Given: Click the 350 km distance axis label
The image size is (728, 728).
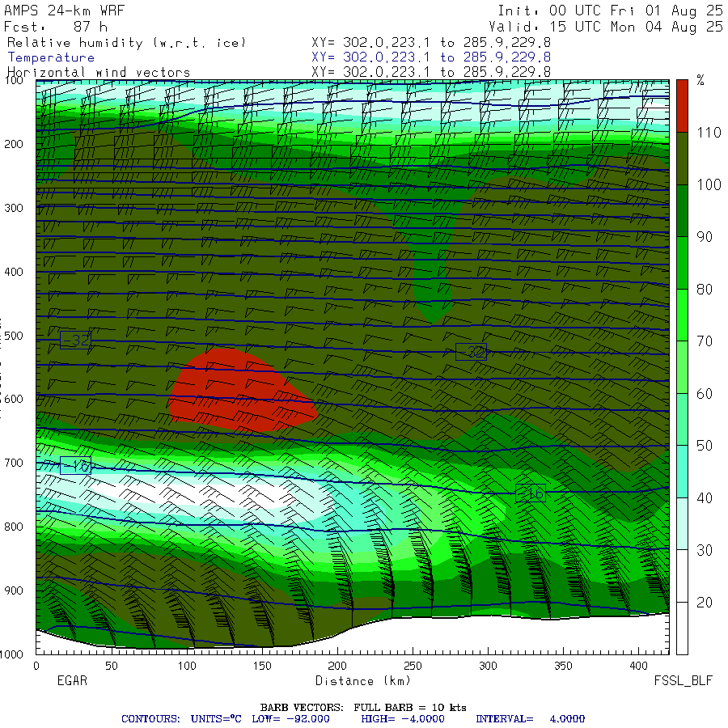Looking at the screenshot, I should click(563, 666).
